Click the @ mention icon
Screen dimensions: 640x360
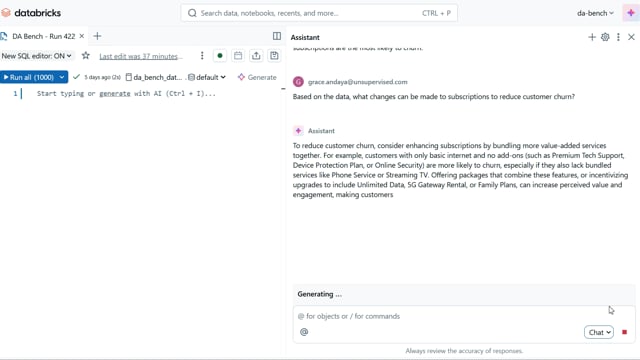[x=304, y=332]
